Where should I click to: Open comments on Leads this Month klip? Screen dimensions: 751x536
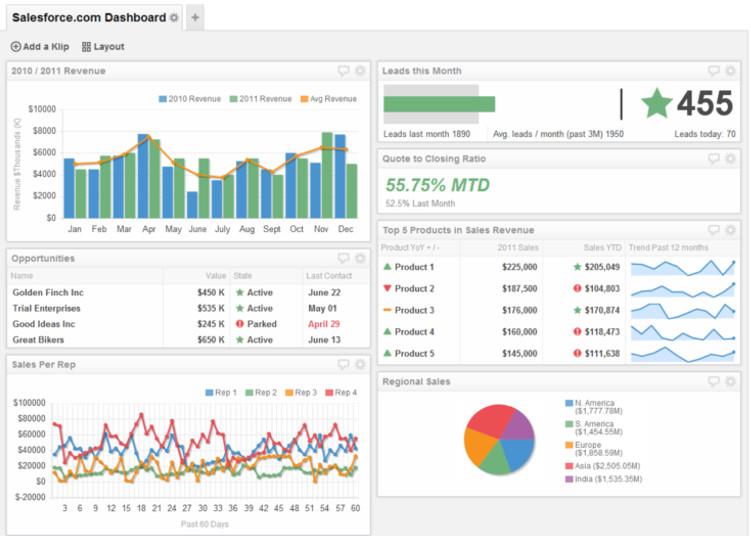(x=714, y=71)
